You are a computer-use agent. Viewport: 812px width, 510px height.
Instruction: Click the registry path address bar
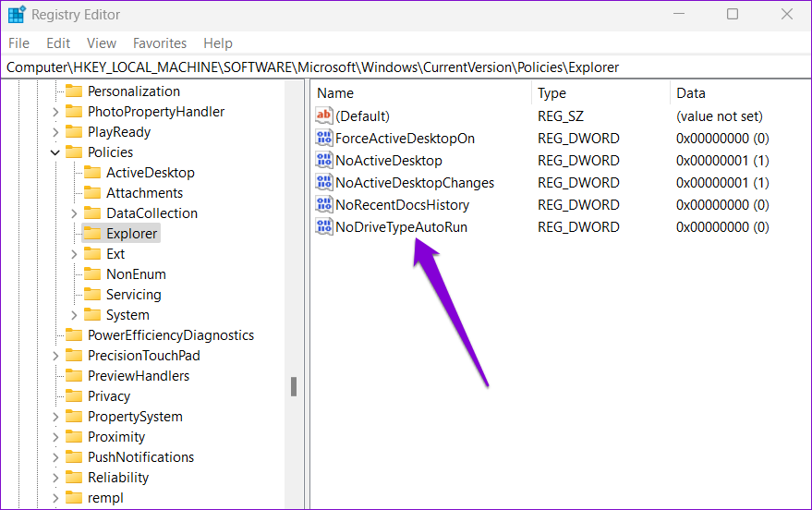coord(406,67)
